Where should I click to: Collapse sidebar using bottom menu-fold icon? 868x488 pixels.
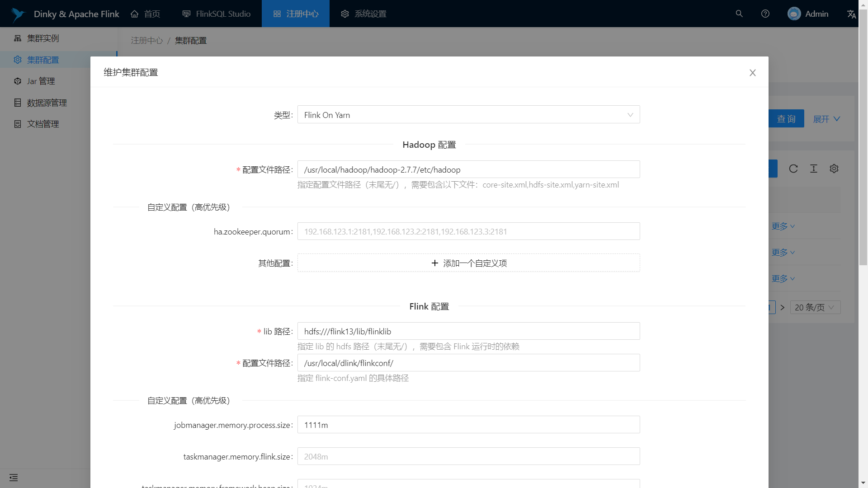(x=14, y=478)
